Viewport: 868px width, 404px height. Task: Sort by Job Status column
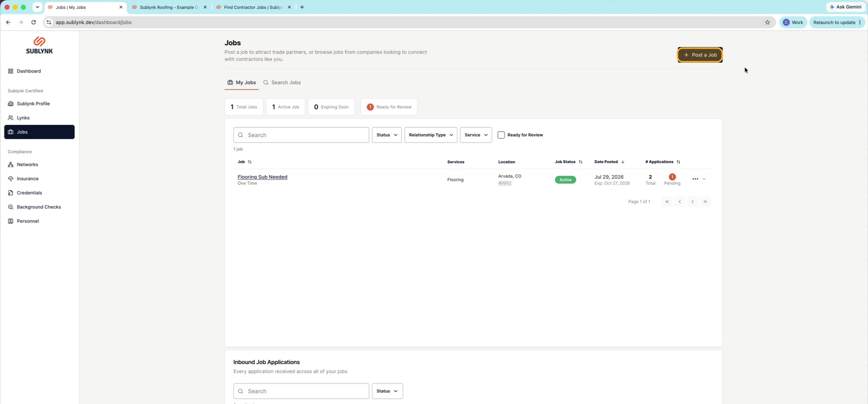coord(569,162)
